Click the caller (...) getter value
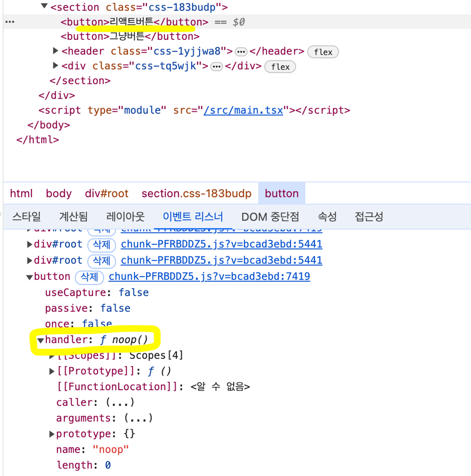The image size is (471, 476). pyautogui.click(x=120, y=402)
